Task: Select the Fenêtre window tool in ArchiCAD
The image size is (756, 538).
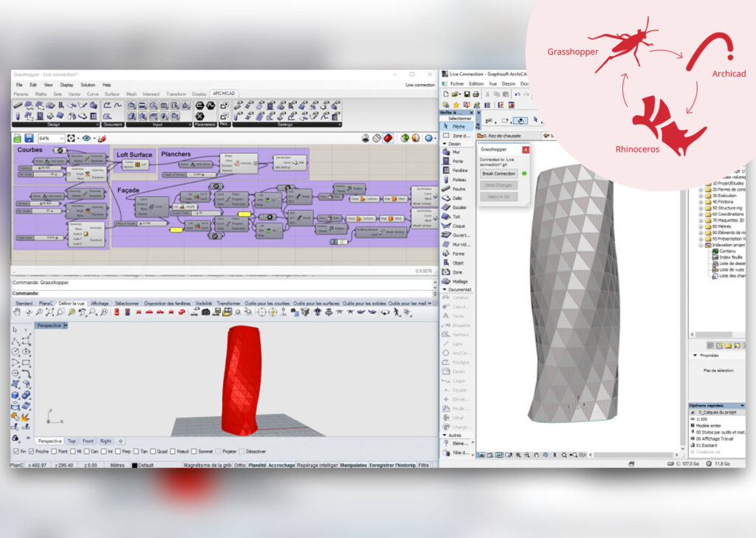Action: click(x=456, y=170)
